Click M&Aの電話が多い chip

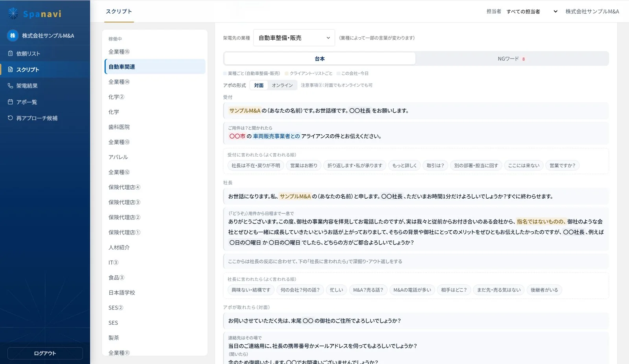[412, 290]
